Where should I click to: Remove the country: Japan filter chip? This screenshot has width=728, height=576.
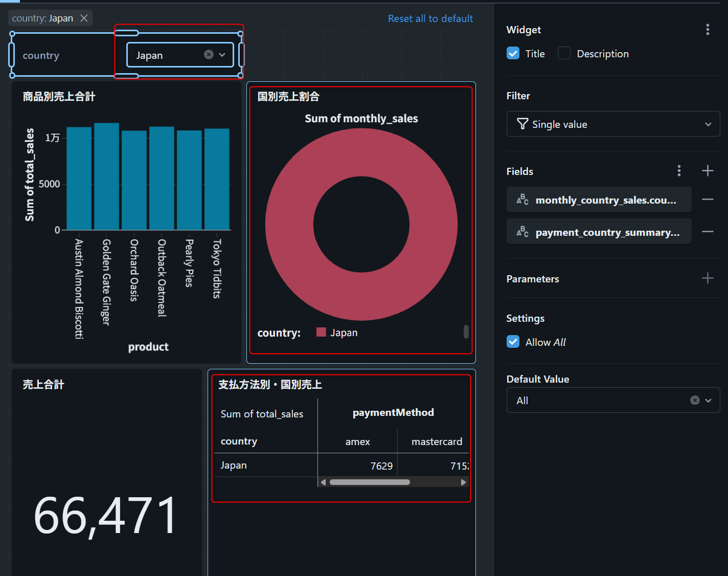[84, 18]
